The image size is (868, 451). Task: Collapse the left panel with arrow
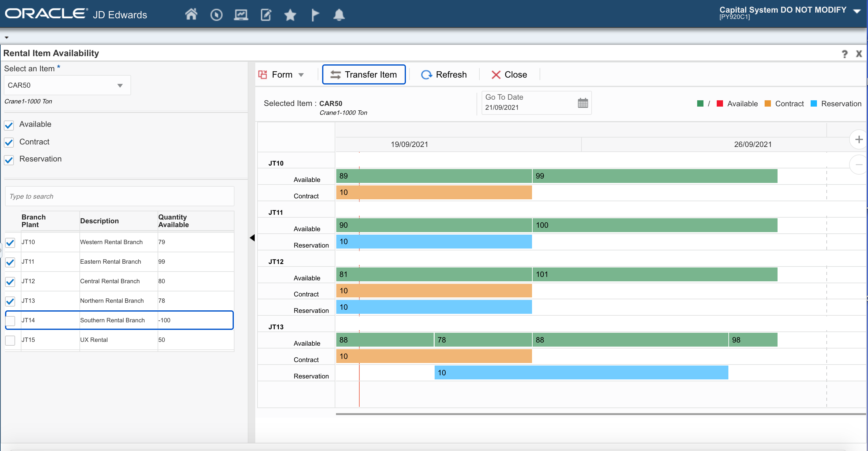[252, 238]
